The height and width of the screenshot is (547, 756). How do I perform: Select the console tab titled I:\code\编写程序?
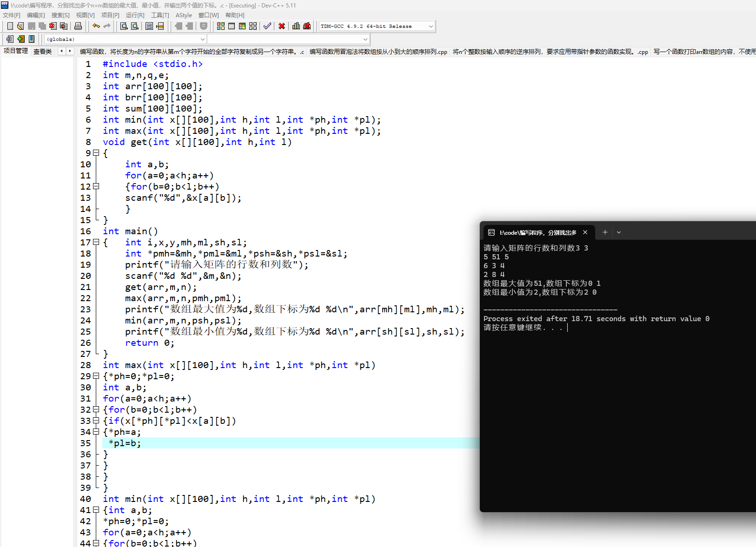(x=538, y=232)
